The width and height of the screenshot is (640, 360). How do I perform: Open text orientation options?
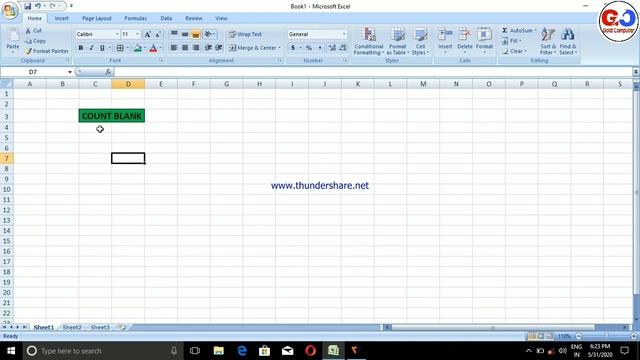point(210,34)
